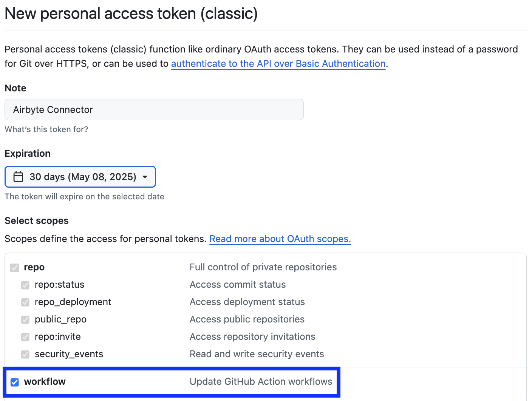
Task: Toggle the public_repo checkbox
Action: [x=25, y=320]
